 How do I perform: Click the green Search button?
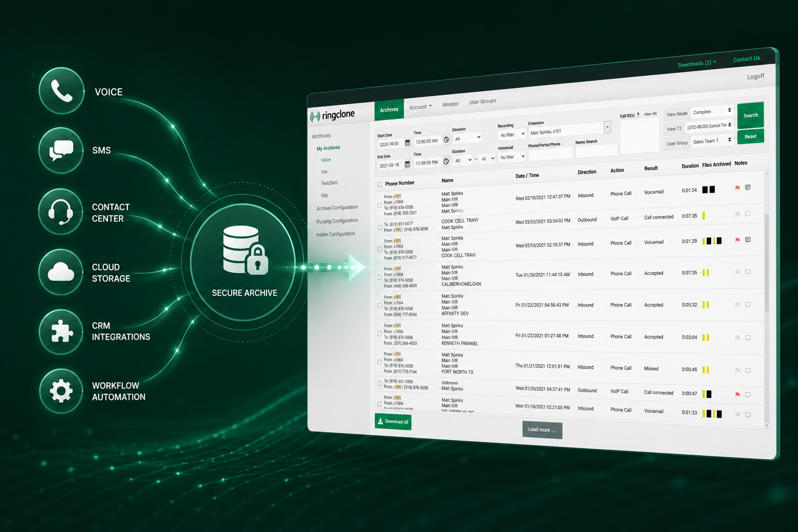(x=750, y=115)
